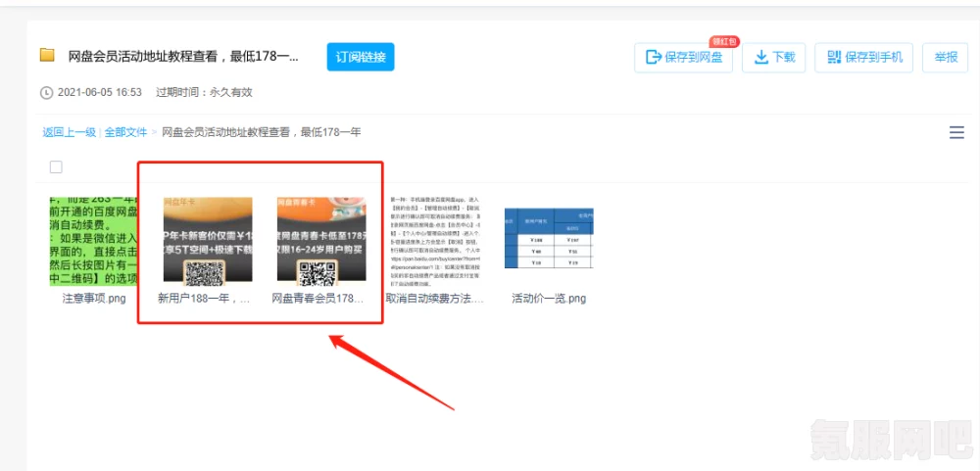Click the 全部文件 breadcrumb link
Viewport: 980px width, 471px height.
point(125,132)
